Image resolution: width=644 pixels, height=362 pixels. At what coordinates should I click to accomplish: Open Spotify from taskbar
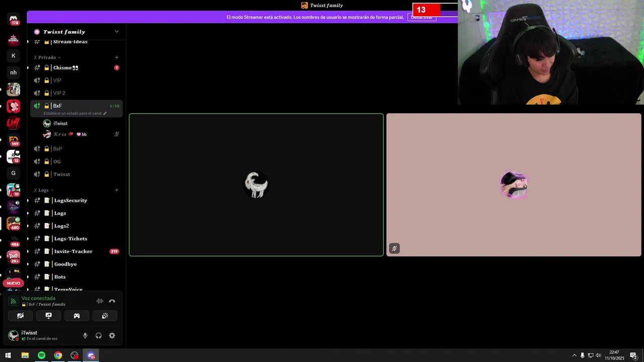(x=41, y=355)
